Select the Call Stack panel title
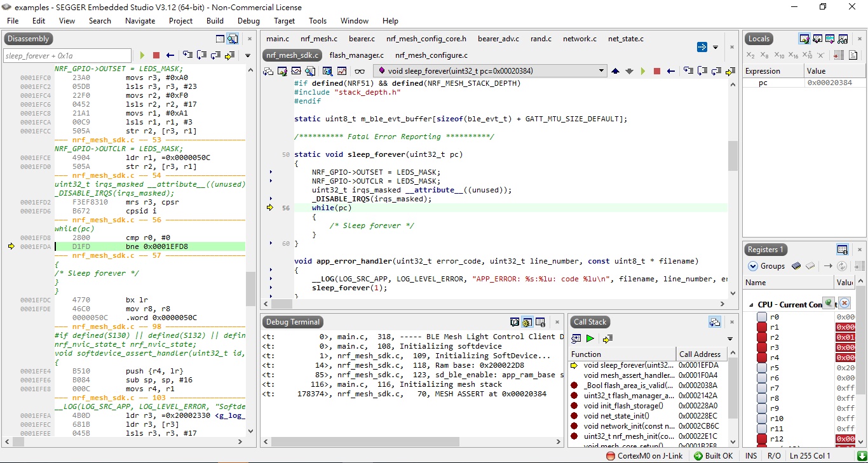The image size is (868, 463). point(590,322)
